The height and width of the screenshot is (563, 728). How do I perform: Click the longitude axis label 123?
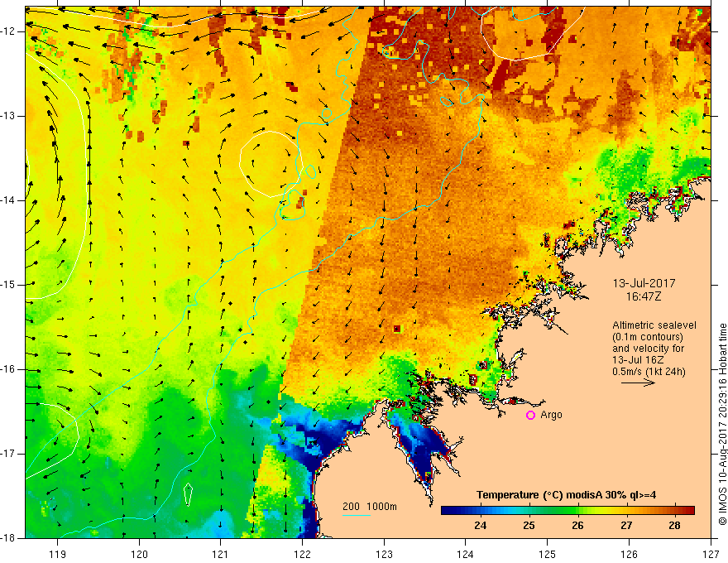coord(384,554)
